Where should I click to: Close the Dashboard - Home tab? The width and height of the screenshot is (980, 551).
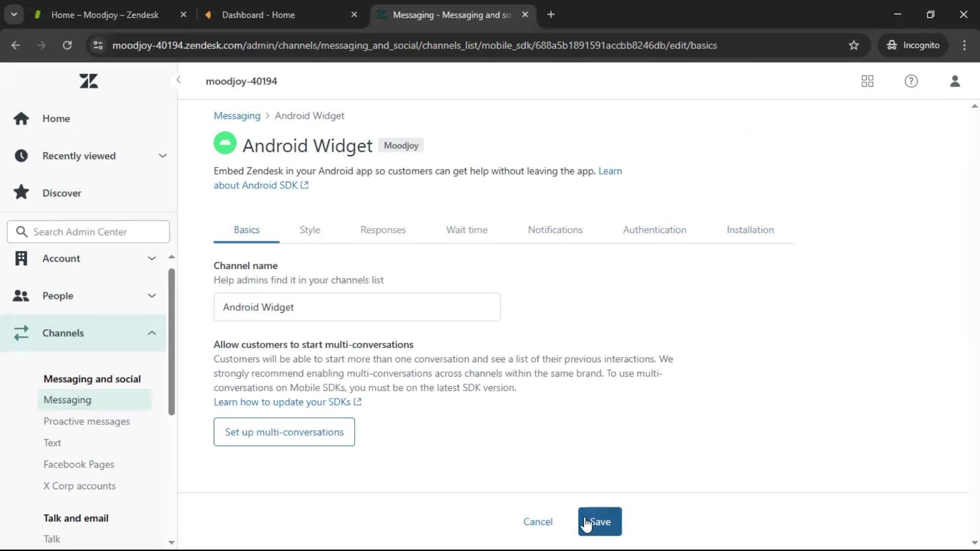click(x=354, y=15)
